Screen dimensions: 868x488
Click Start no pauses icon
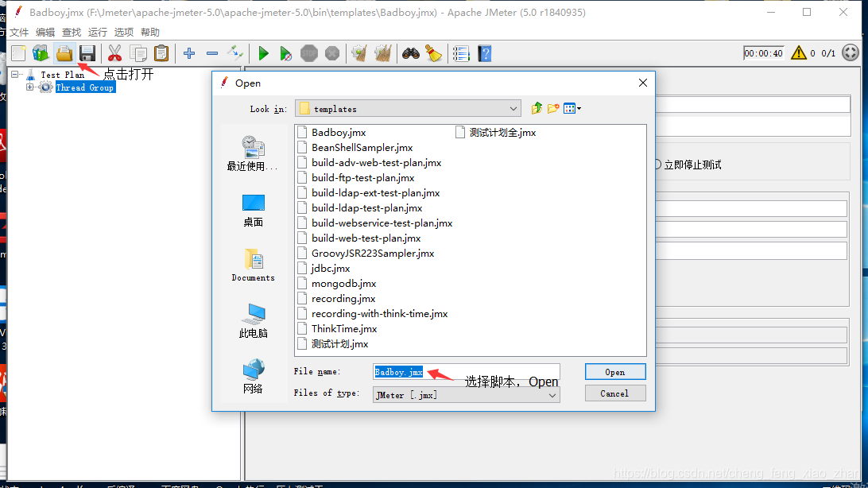tap(285, 54)
